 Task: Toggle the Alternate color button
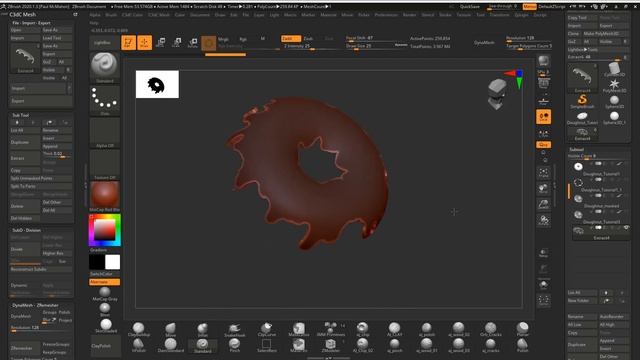coord(104,282)
